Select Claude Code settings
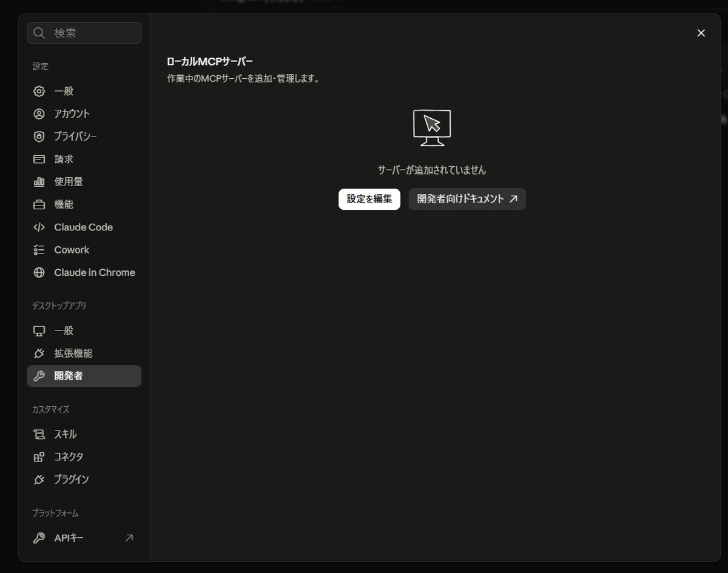Viewport: 728px width, 573px height. click(84, 227)
